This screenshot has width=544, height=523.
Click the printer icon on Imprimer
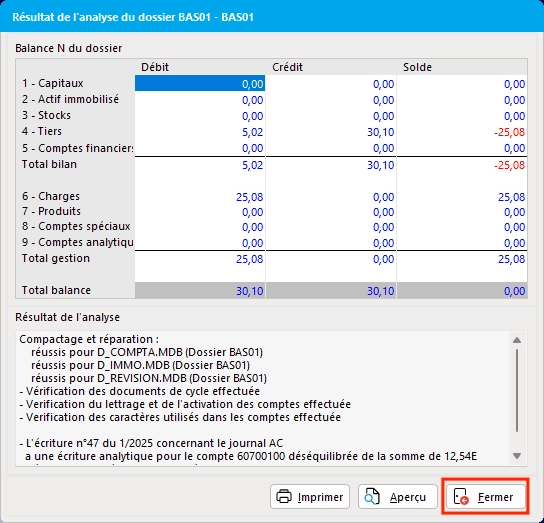284,497
